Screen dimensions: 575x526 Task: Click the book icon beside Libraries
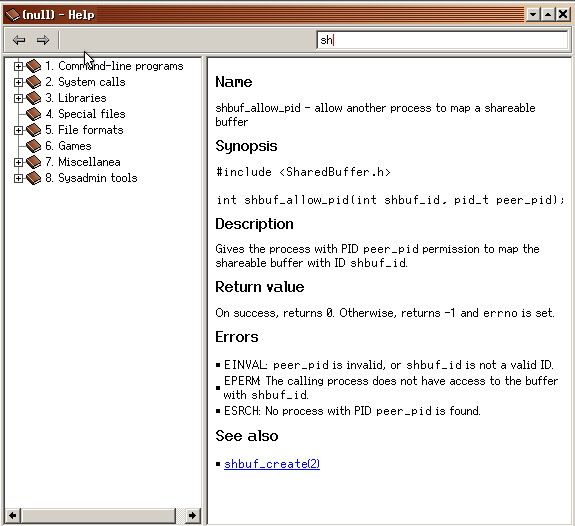point(33,98)
